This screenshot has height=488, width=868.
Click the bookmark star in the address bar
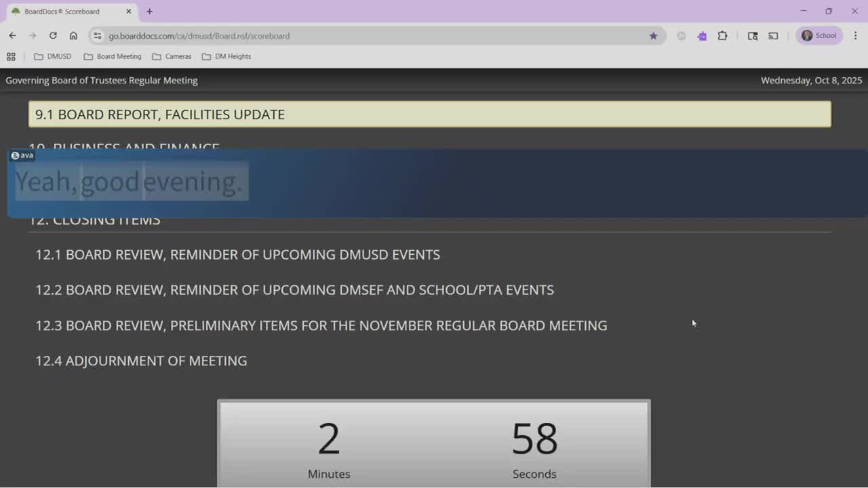tap(653, 36)
